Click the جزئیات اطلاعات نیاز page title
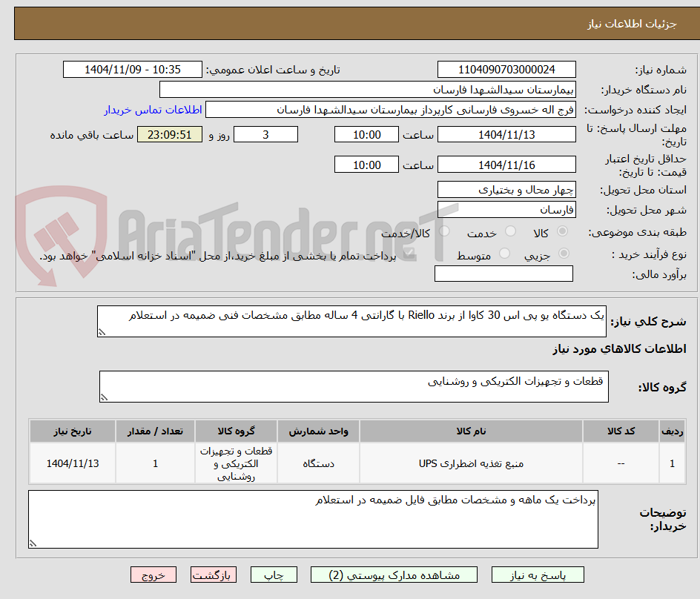Viewport: 700px width, 599px height. click(632, 24)
